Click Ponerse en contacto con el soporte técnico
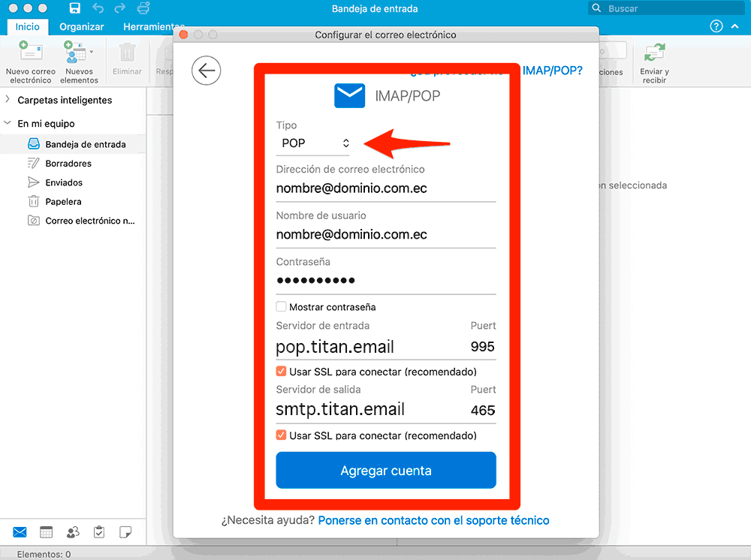Image resolution: width=751 pixels, height=560 pixels. [x=433, y=520]
